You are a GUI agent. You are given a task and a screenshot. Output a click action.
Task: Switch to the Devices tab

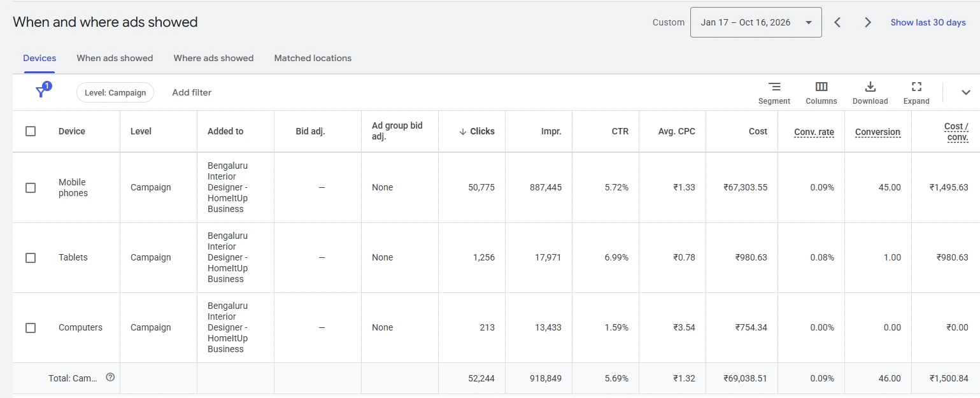pos(39,58)
